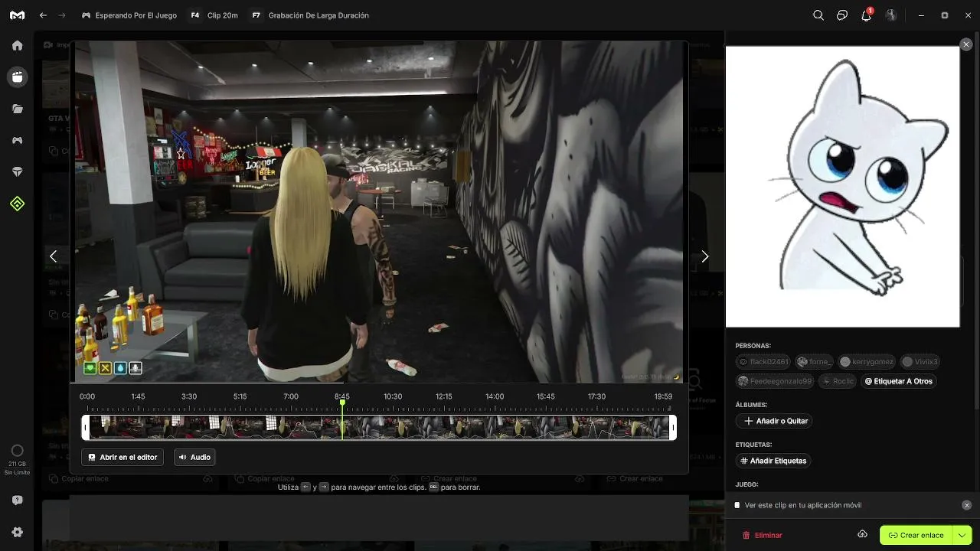
Task: Click the Medal logo in the top bar
Action: pos(17,15)
